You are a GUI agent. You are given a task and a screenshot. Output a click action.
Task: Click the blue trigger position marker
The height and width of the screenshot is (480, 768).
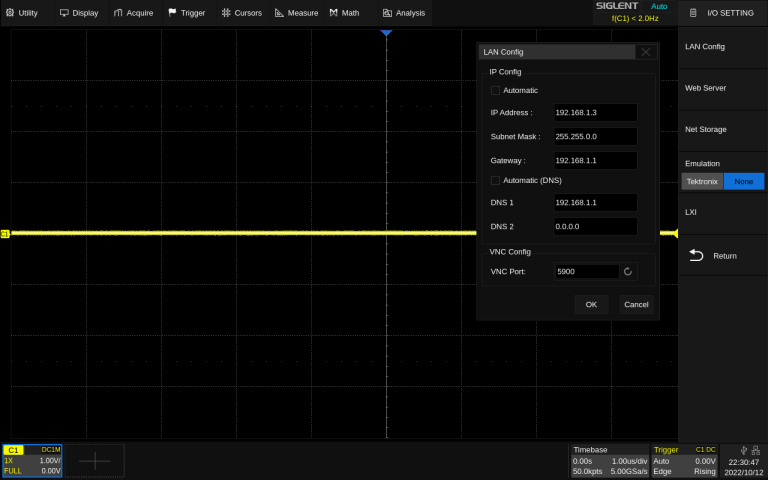coord(386,34)
